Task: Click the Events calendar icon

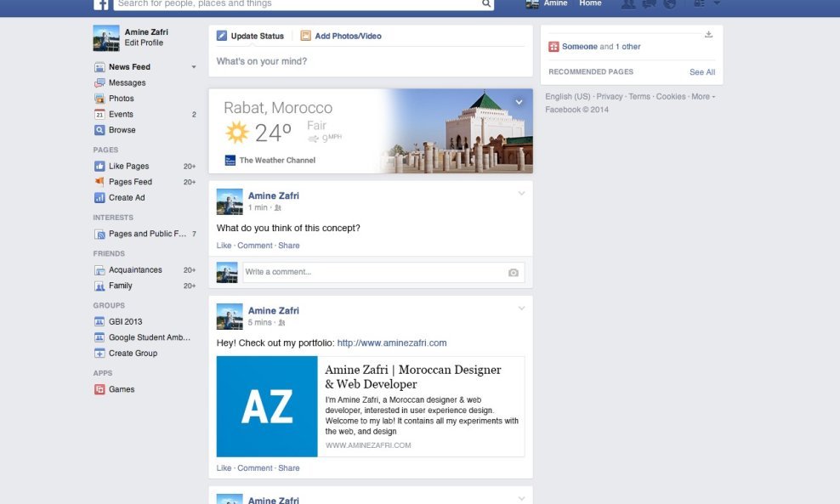Action: (x=99, y=114)
